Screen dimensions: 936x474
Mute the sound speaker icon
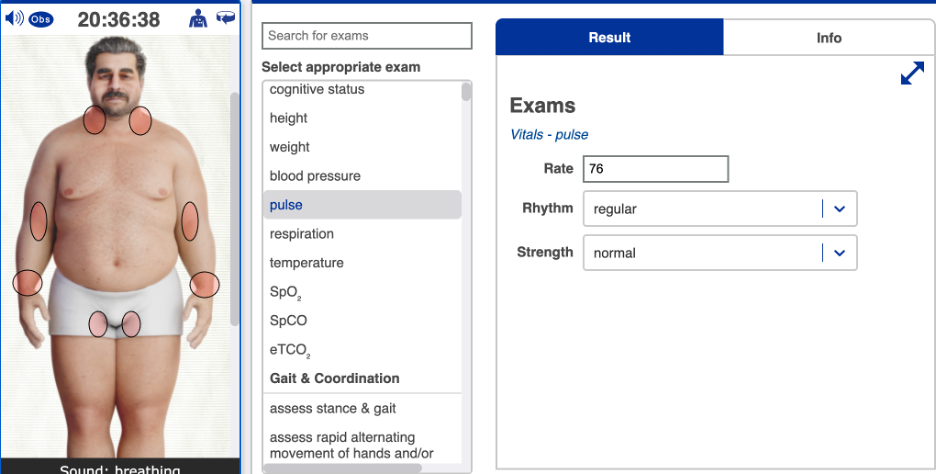[x=14, y=19]
